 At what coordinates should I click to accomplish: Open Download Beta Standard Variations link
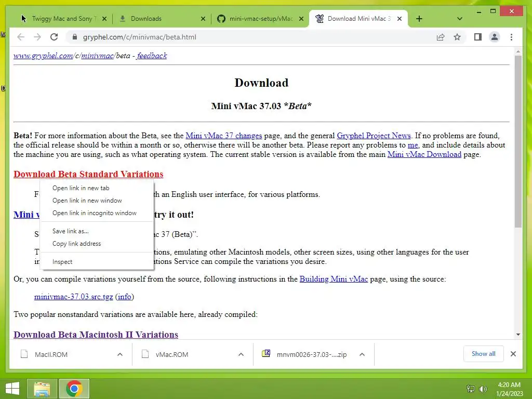[88, 174]
